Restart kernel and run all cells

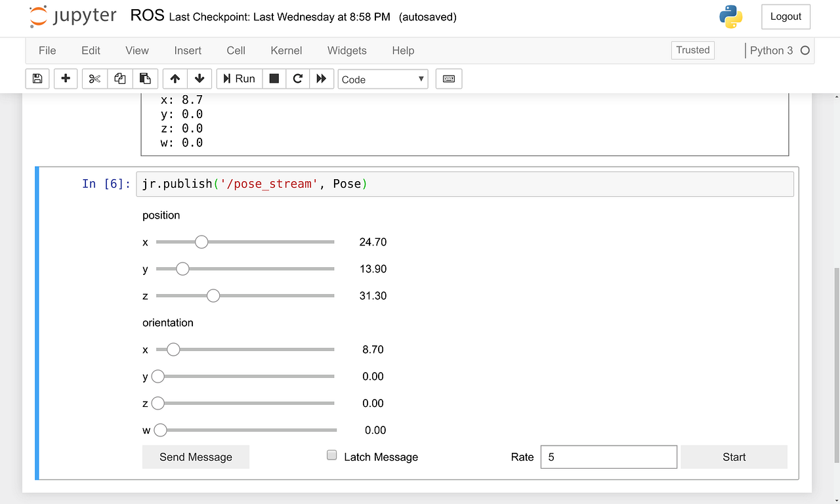[x=321, y=78]
